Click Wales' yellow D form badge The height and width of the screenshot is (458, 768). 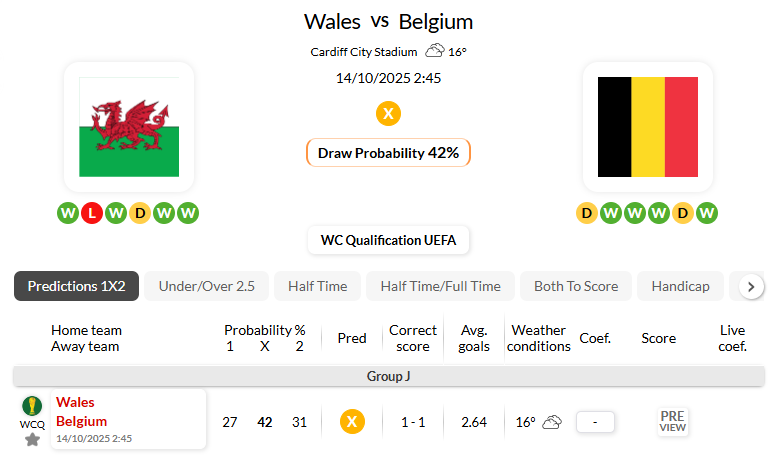pyautogui.click(x=140, y=212)
